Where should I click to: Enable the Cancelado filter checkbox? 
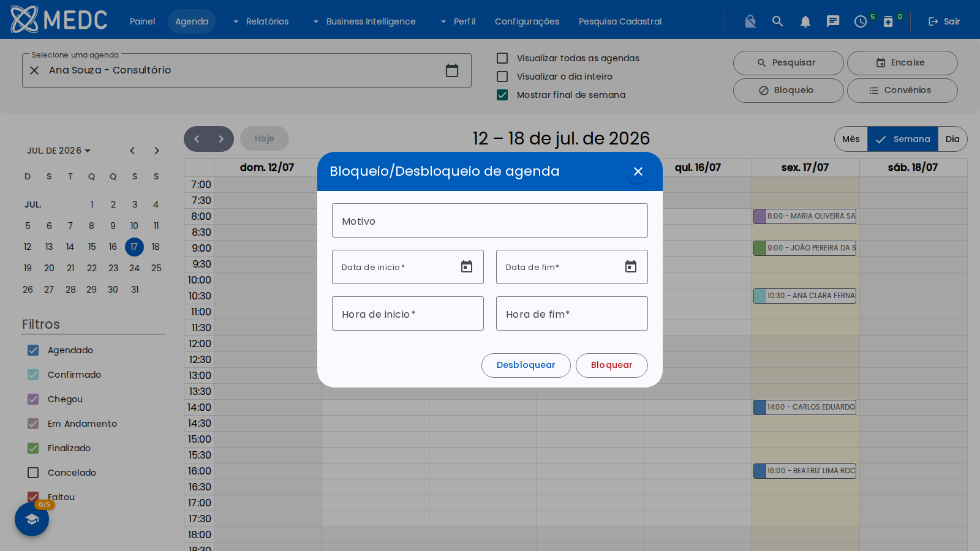point(33,473)
